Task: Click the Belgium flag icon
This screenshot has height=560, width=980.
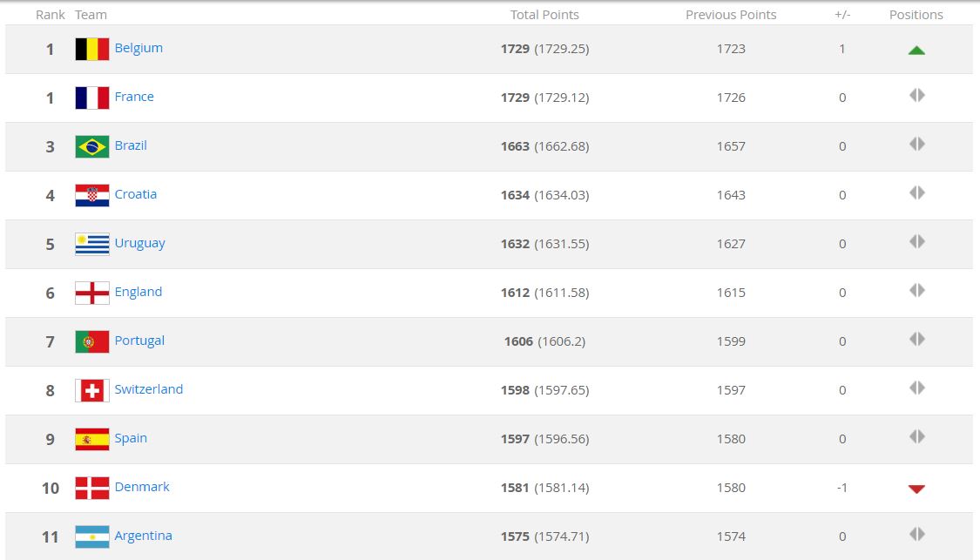Action: tap(91, 49)
